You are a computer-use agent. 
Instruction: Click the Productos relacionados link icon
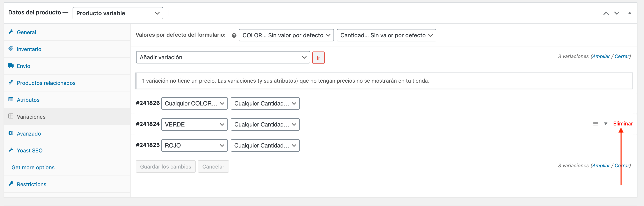coord(11,82)
